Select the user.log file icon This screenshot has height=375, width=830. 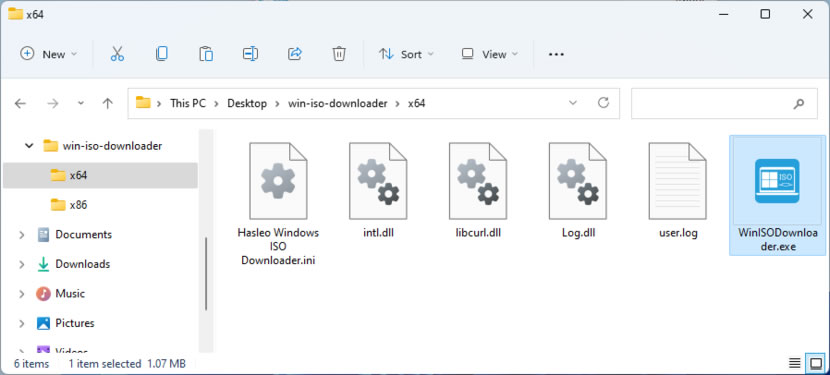(677, 181)
